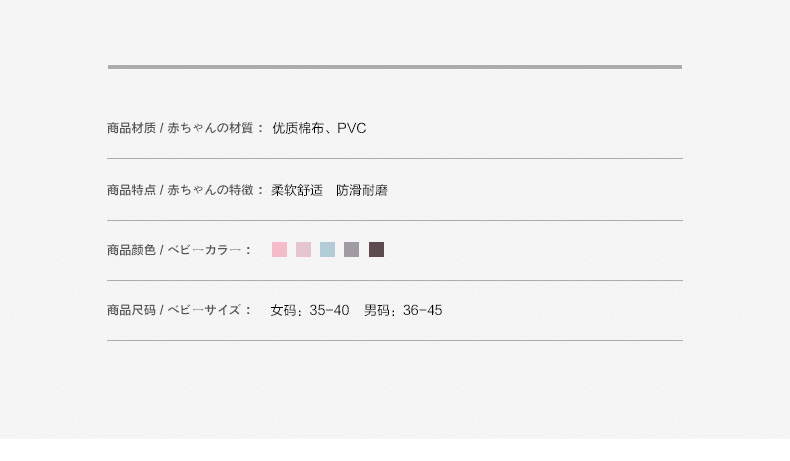The width and height of the screenshot is (790, 461).
Task: Click the 商品颜色 label
Action: (131, 250)
